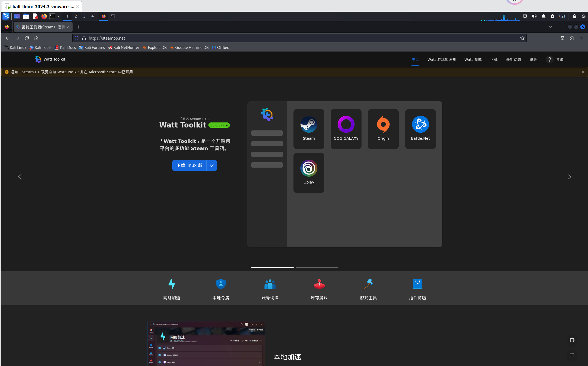
Task: Open the volume control in system tray
Action: pos(534,16)
